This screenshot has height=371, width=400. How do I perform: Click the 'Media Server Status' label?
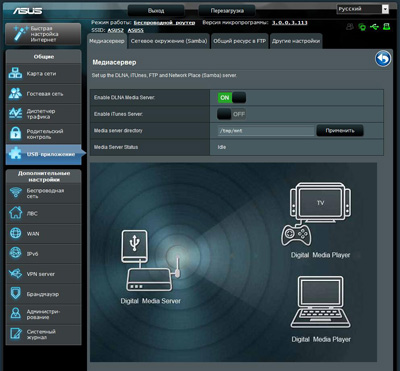[x=116, y=147]
